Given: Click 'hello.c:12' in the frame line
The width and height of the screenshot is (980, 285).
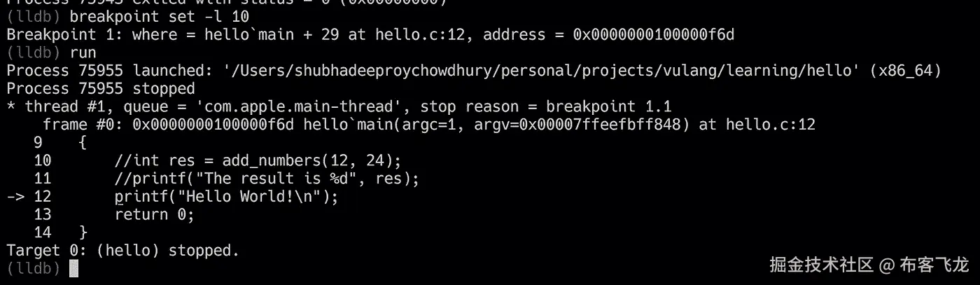Looking at the screenshot, I should 770,125.
